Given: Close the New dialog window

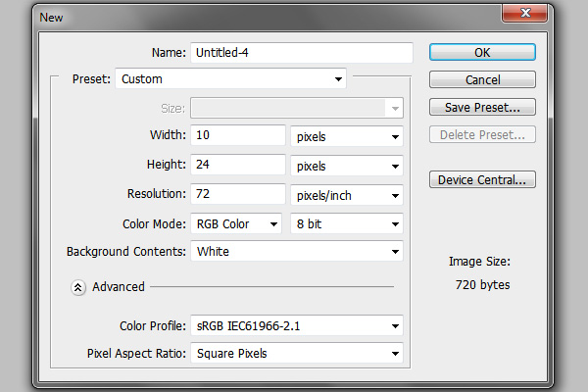Looking at the screenshot, I should tap(524, 13).
